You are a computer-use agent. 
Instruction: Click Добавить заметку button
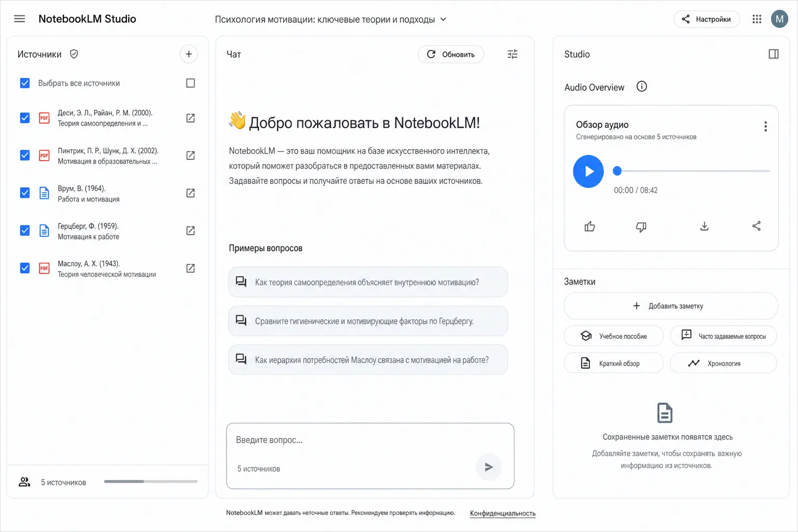(671, 306)
